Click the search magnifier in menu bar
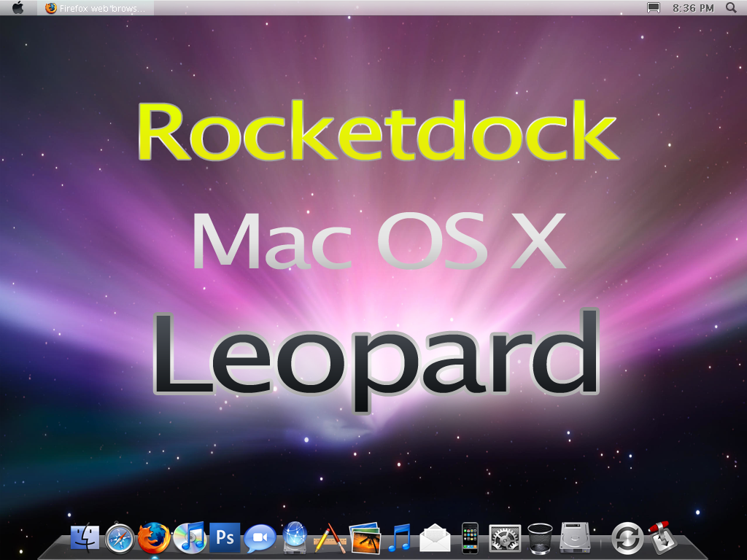 point(731,8)
